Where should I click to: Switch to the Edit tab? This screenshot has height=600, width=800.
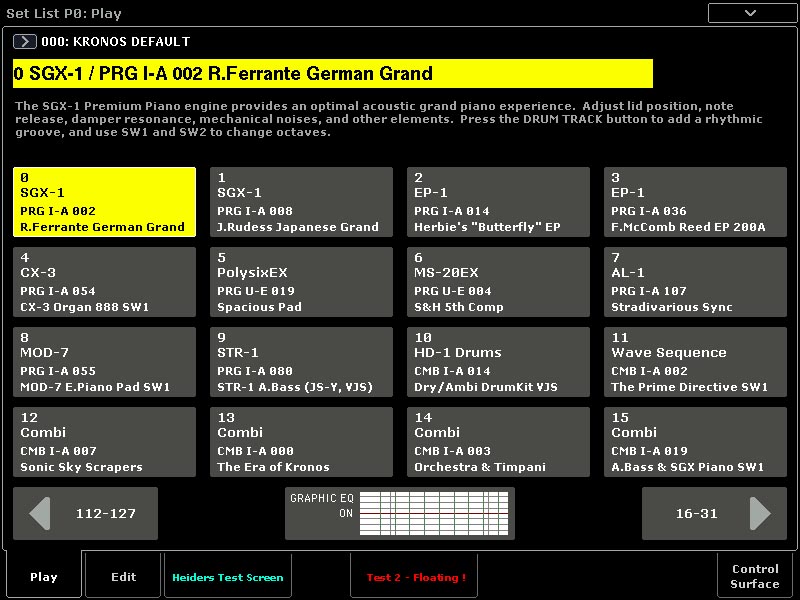(123, 577)
